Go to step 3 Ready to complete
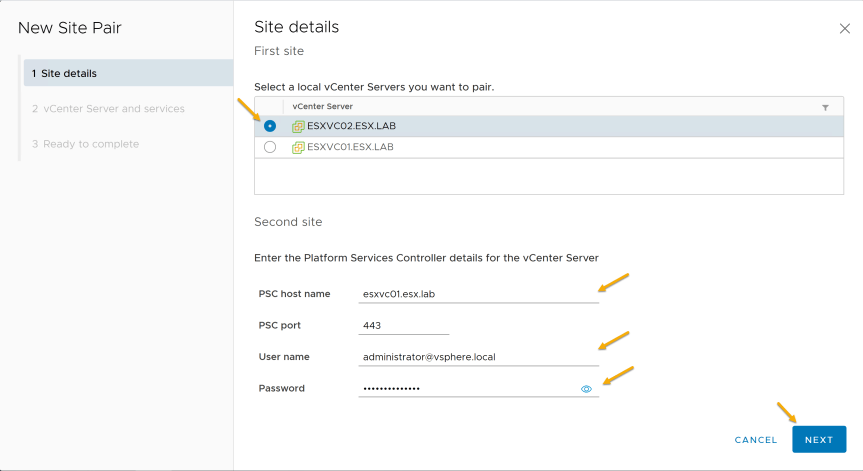Viewport: 863px width, 471px height. pyautogui.click(x=85, y=144)
